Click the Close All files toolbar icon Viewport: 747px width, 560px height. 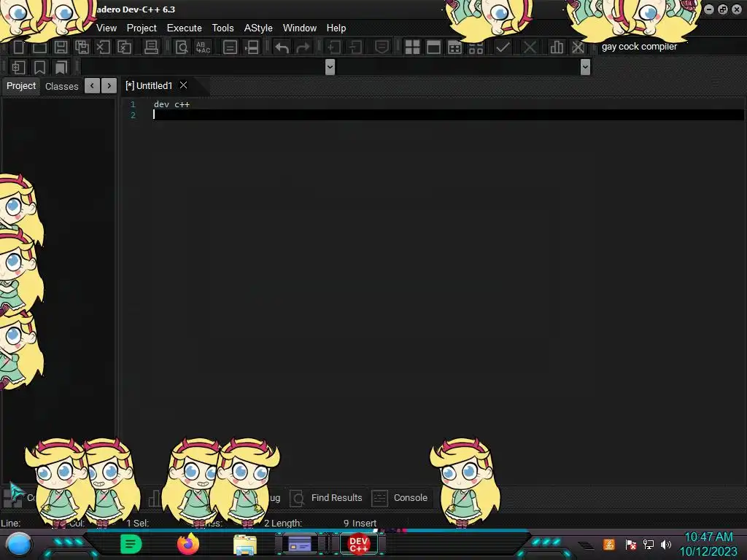124,47
